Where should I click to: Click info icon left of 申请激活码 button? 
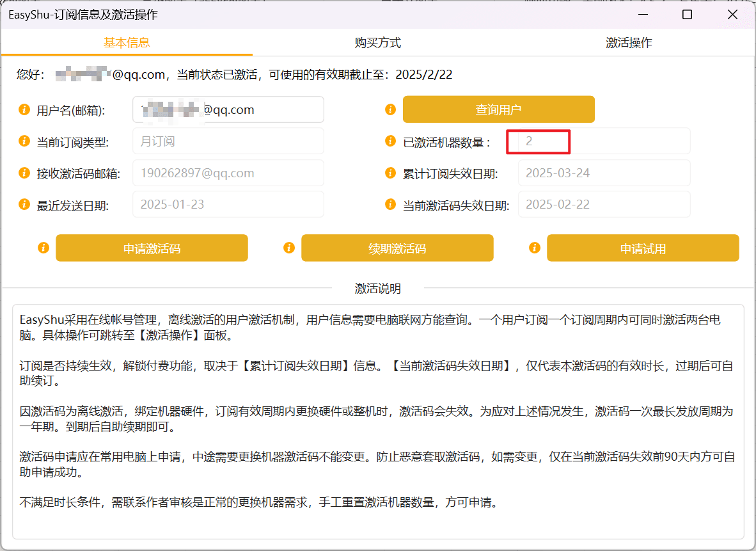click(x=43, y=248)
